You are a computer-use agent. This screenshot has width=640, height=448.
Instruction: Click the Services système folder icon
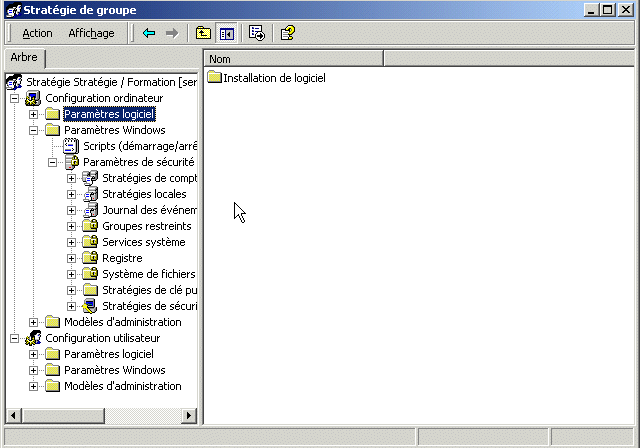tap(90, 242)
